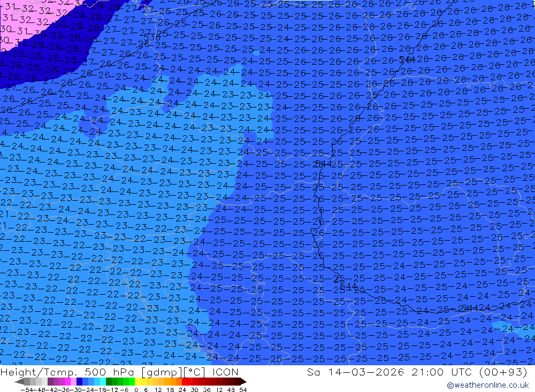
Task: Click the '21:00 UTC' time text
Action: pos(442,372)
